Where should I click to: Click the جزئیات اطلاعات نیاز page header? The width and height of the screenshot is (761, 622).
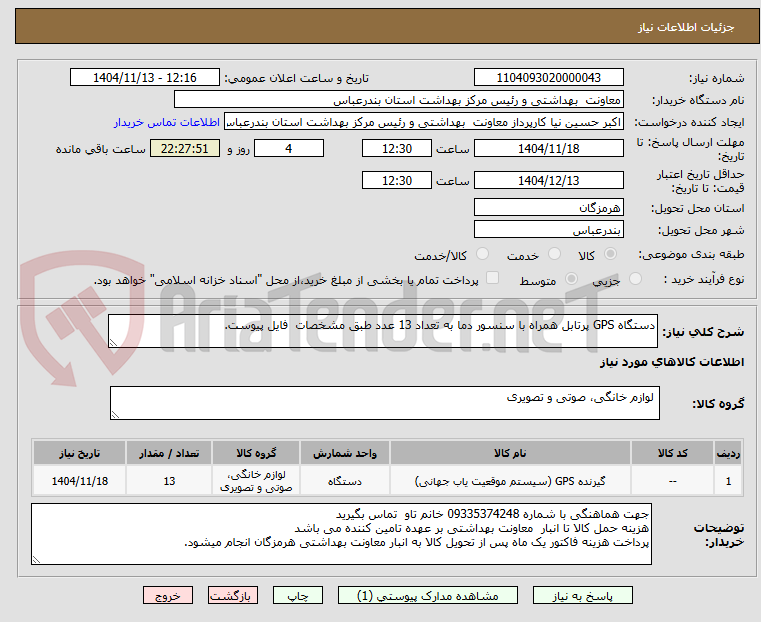coord(685,27)
